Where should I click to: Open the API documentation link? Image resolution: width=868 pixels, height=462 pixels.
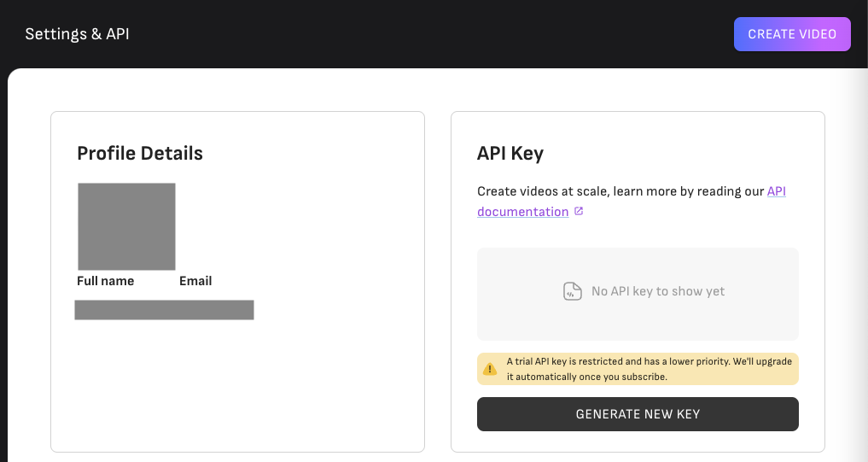(522, 212)
